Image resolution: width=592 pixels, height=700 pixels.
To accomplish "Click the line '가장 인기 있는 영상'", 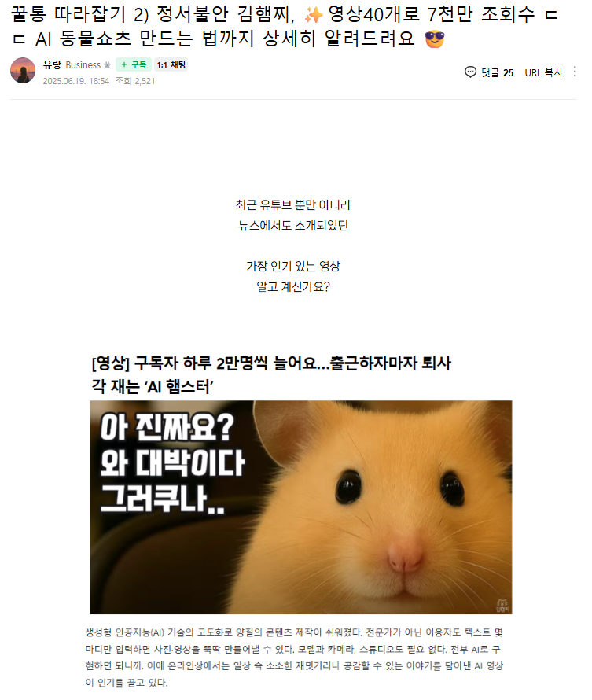I will coord(293,266).
